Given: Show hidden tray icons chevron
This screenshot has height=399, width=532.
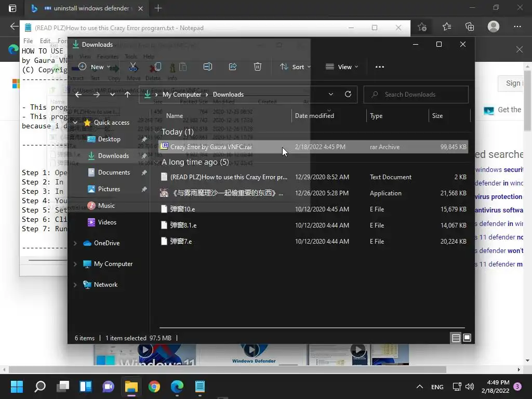Looking at the screenshot, I should pyautogui.click(x=420, y=387).
